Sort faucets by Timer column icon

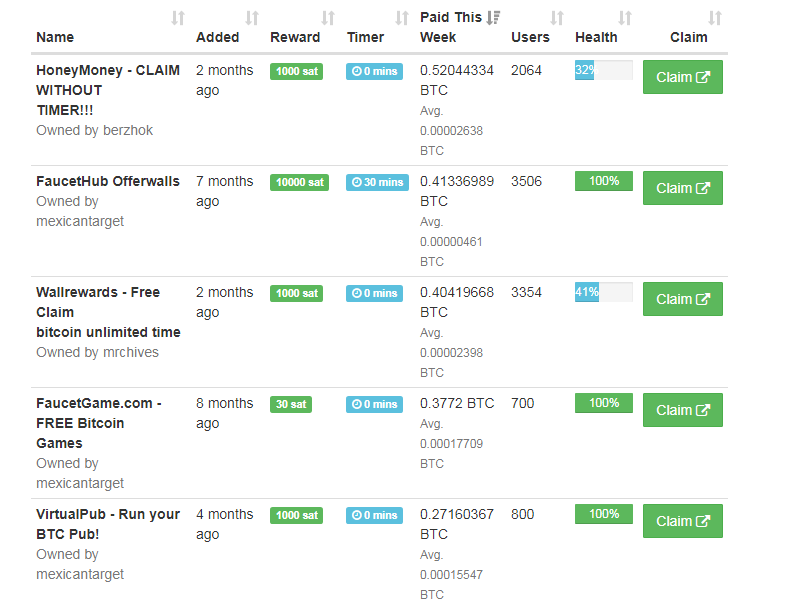(x=402, y=18)
